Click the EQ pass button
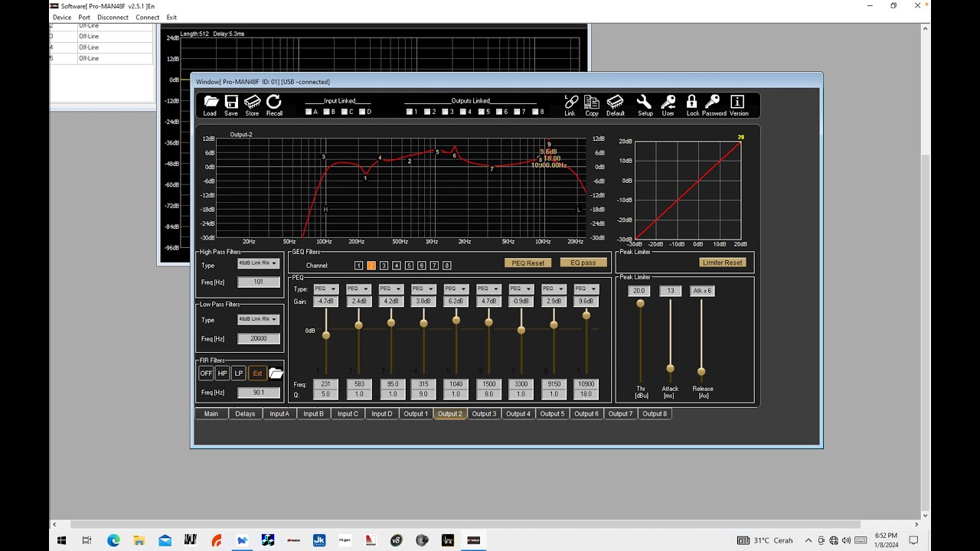Viewport: 980px width, 551px height. pyautogui.click(x=583, y=262)
